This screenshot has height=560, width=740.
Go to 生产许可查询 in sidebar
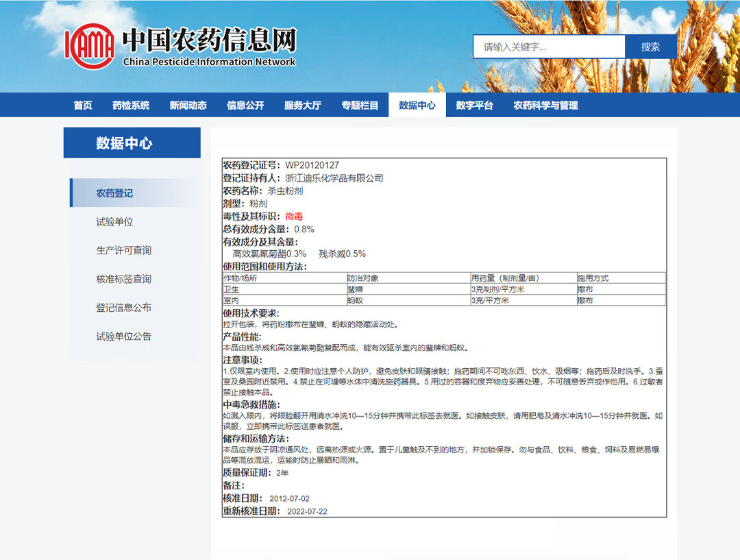coord(123,250)
